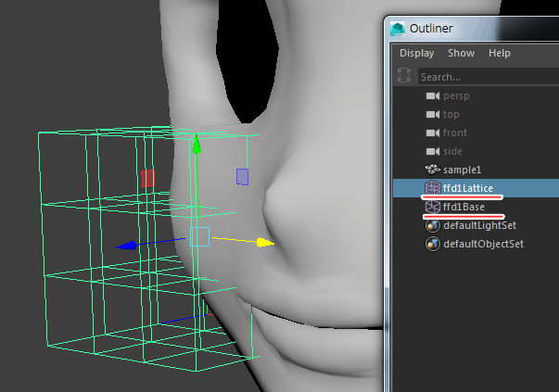The image size is (559, 392).
Task: Click the Outliner search field
Action: 482,77
